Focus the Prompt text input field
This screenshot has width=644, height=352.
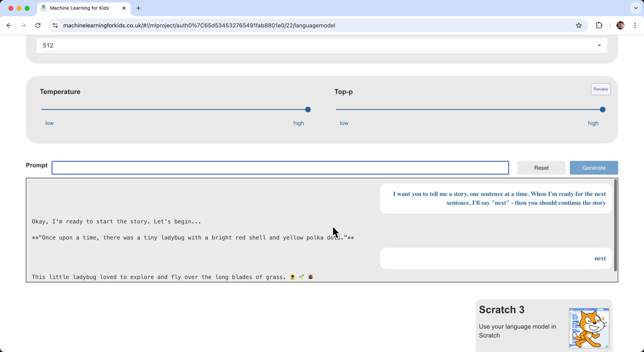click(280, 168)
